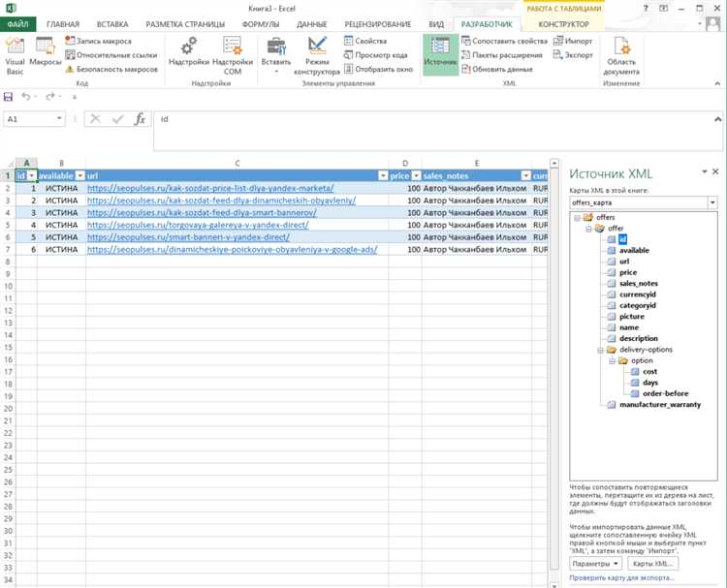The image size is (727, 588).
Task: Open Источник XML pane options arrow
Action: point(705,171)
